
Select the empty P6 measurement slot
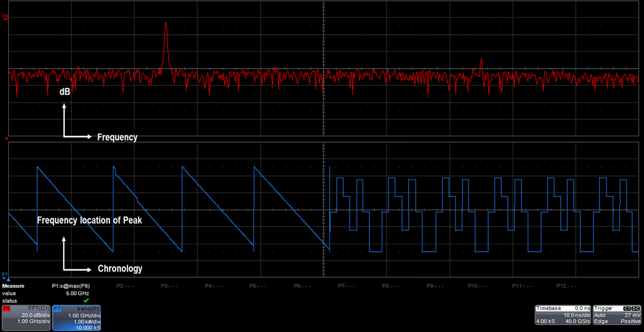click(x=302, y=286)
